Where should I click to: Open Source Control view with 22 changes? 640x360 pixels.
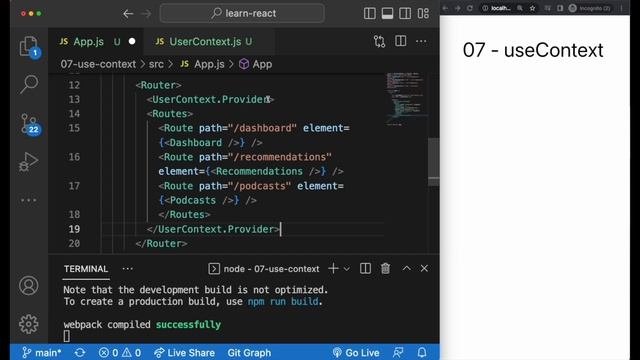coord(29,124)
